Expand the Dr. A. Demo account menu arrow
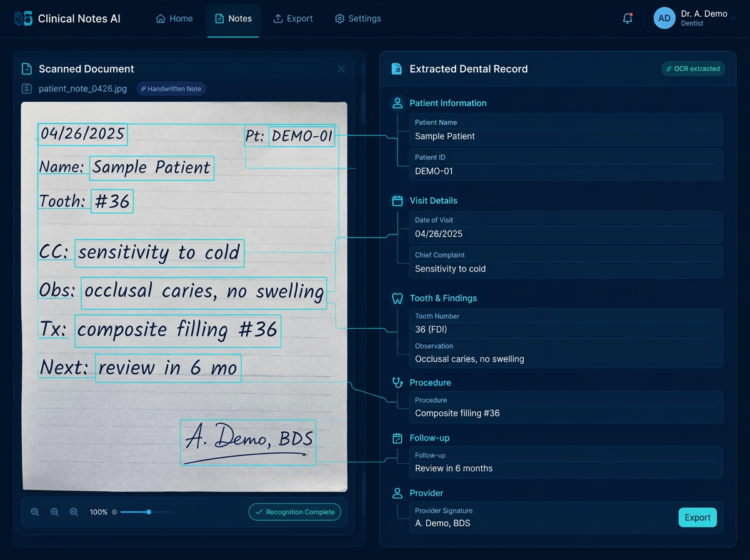 [733, 18]
